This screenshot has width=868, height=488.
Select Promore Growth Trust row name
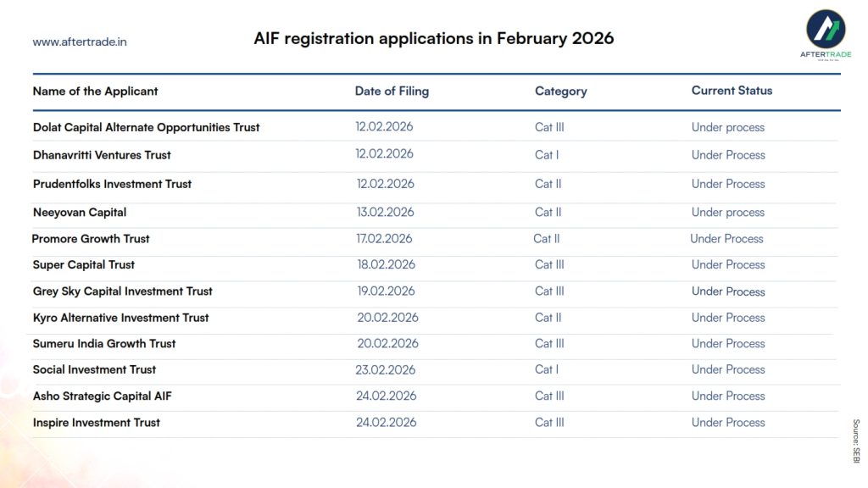pyautogui.click(x=91, y=239)
